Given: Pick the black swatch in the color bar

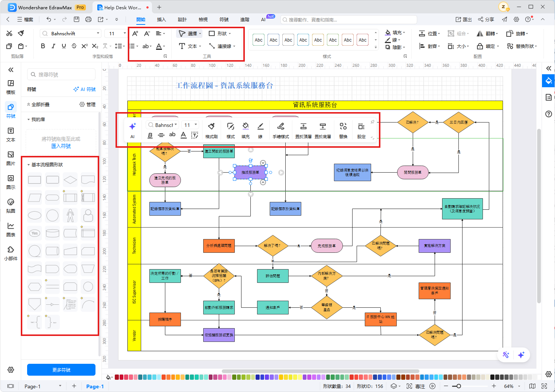Looking at the screenshot, I should (493, 377).
